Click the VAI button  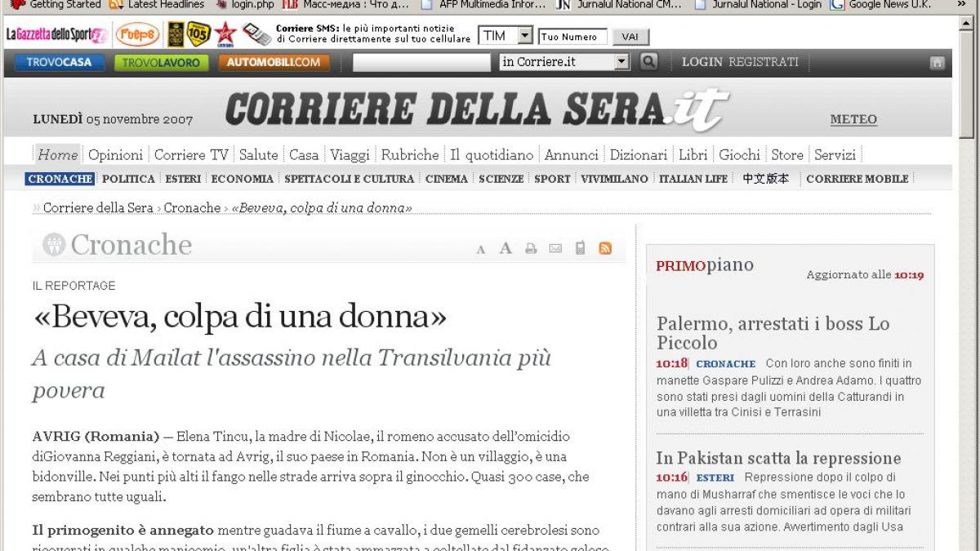pyautogui.click(x=630, y=37)
